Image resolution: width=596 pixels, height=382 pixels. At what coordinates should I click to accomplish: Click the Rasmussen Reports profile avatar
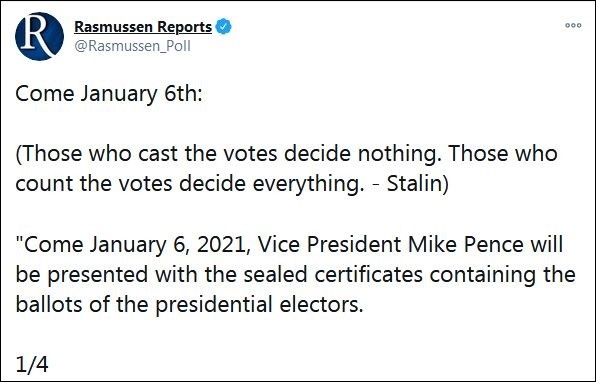40,36
